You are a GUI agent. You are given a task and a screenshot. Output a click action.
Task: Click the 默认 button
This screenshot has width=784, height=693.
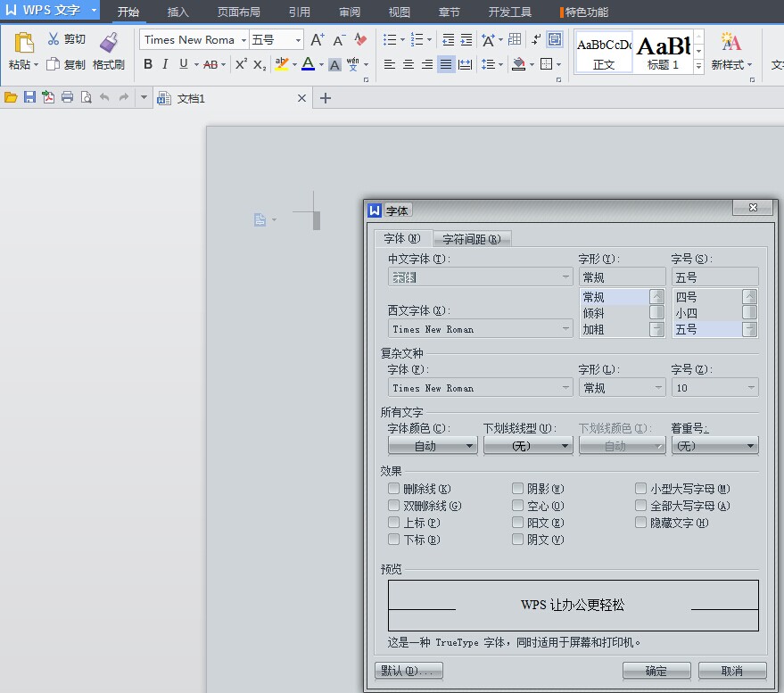coord(409,671)
